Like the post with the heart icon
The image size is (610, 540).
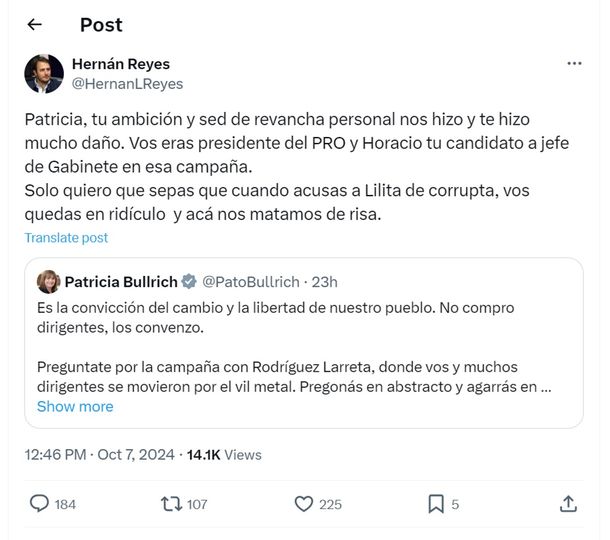[304, 504]
